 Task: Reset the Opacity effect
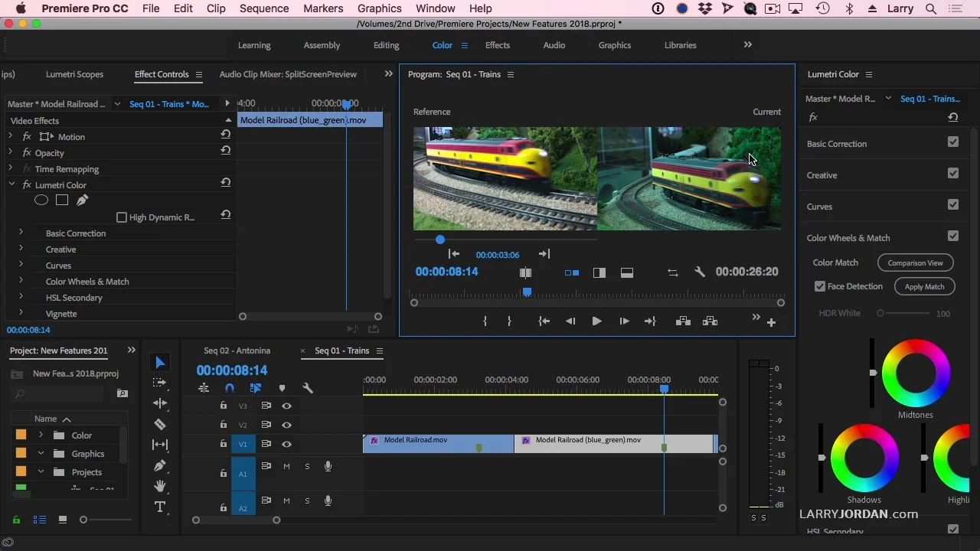coord(226,151)
